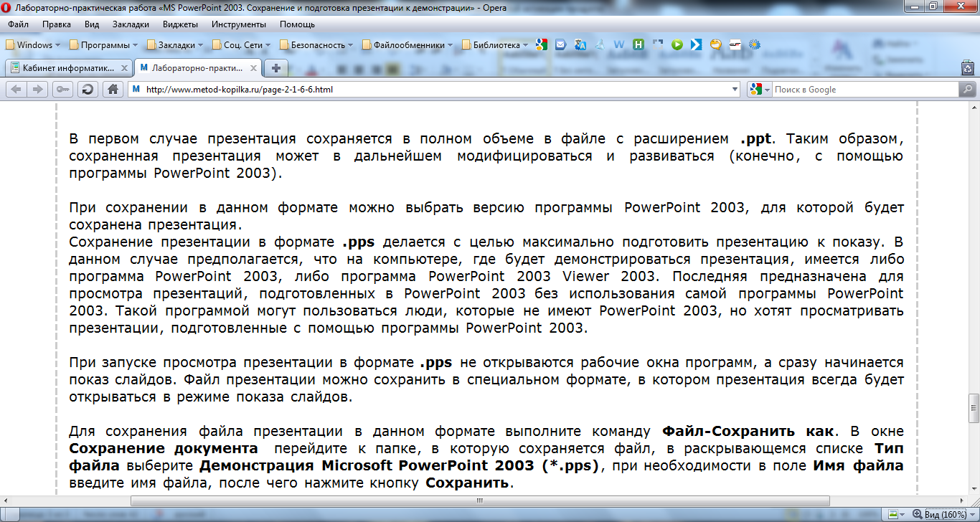Click the vertical scrollbar thumb
This screenshot has height=522, width=980.
973,409
